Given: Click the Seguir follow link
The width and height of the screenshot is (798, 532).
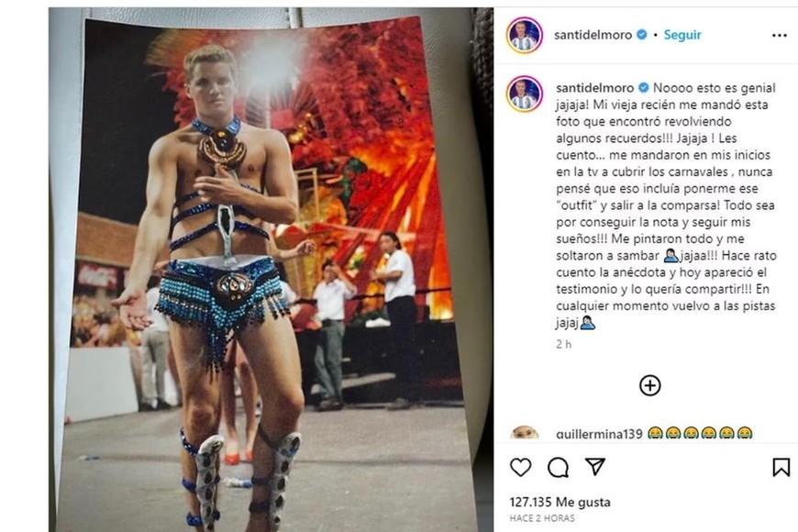Looking at the screenshot, I should [682, 35].
